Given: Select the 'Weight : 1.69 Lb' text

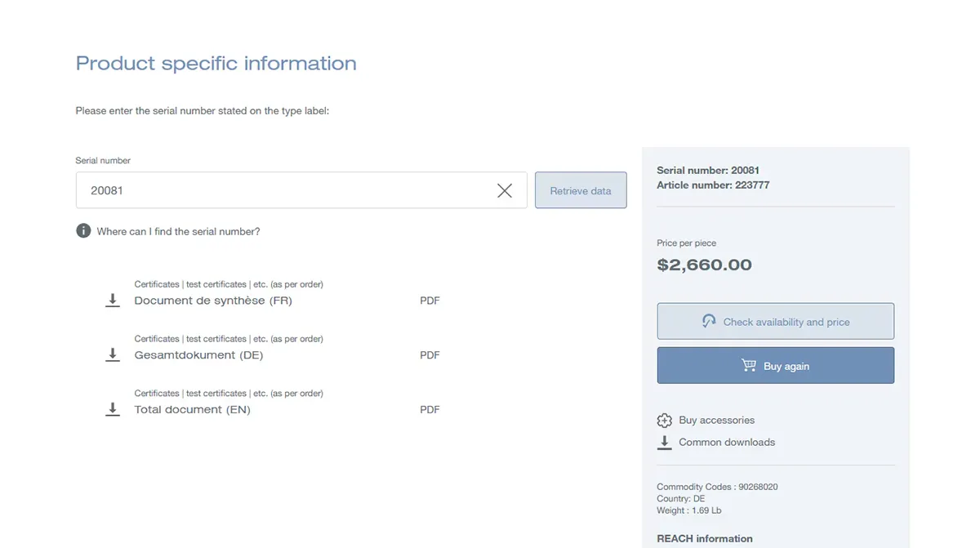Looking at the screenshot, I should click(688, 510).
